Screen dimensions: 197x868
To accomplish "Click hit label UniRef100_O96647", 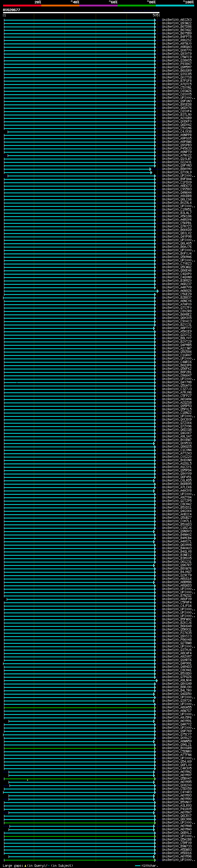I will click(176, 376).
